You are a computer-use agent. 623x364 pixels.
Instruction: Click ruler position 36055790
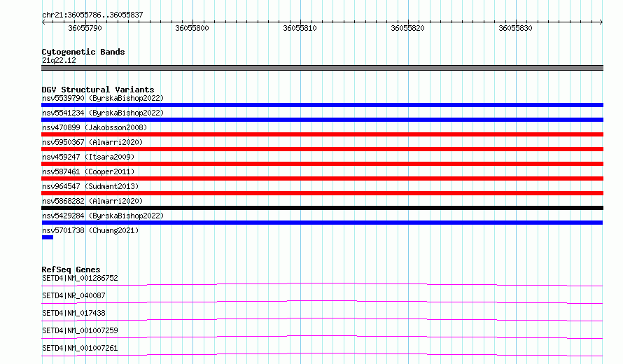point(85,28)
